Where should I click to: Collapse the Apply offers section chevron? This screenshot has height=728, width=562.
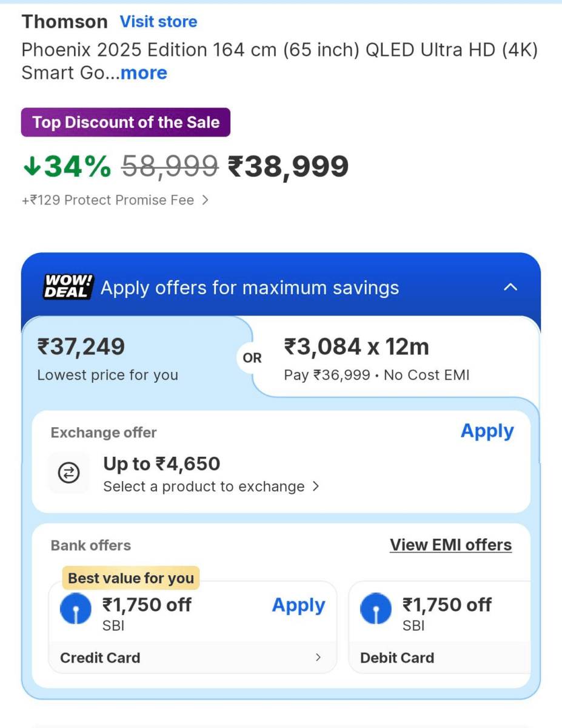[510, 287]
